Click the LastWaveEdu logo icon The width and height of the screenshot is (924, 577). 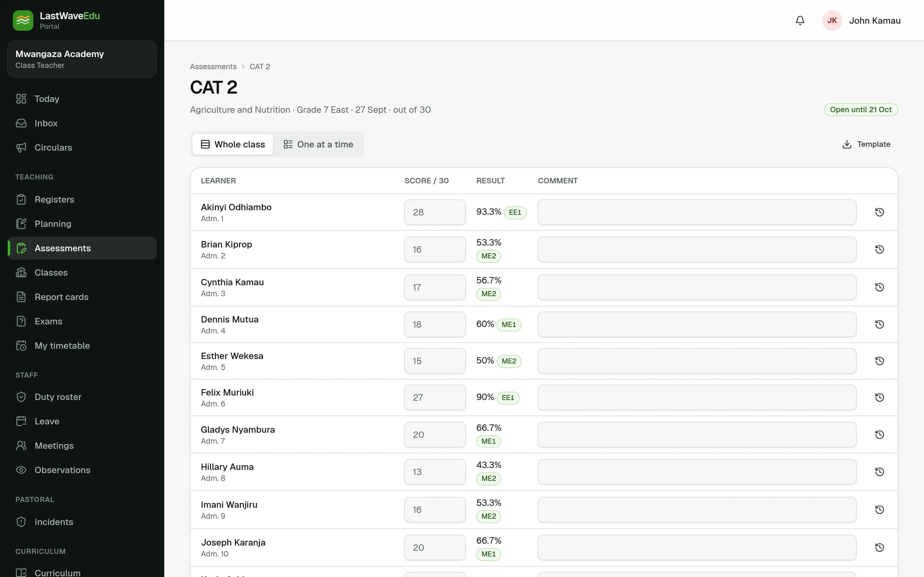tap(23, 21)
